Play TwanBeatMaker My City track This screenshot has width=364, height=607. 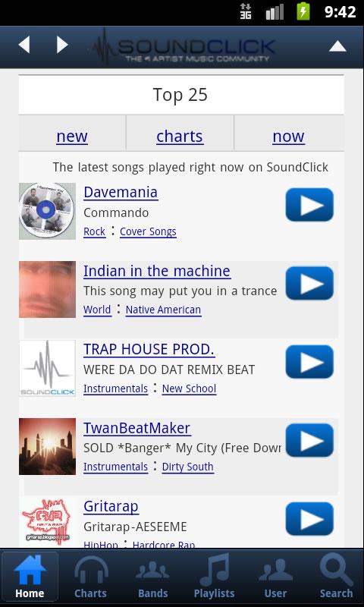(309, 440)
